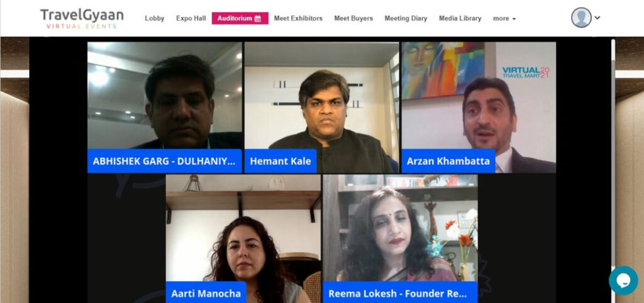The height and width of the screenshot is (303, 644).
Task: Click the TravelGyaan Virtual Events logo
Action: [x=82, y=18]
